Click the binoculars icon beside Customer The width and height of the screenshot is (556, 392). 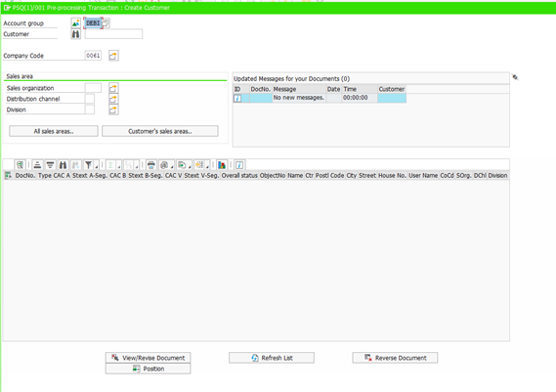[75, 34]
